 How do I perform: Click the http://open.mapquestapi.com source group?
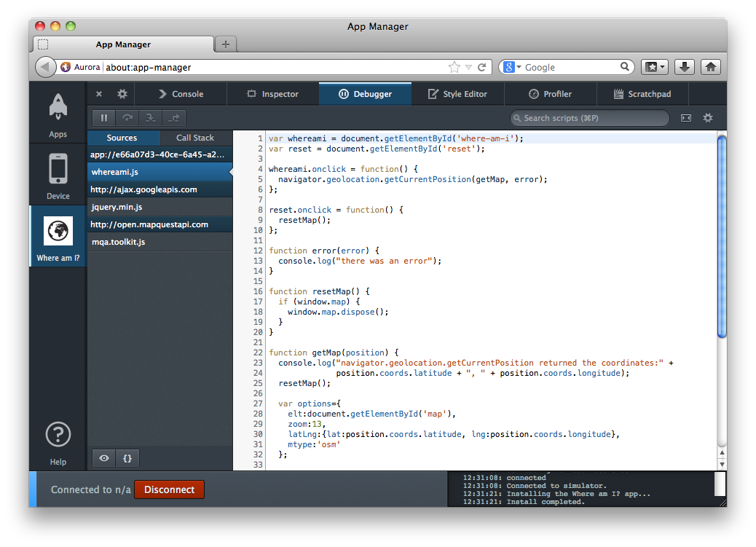coord(160,224)
